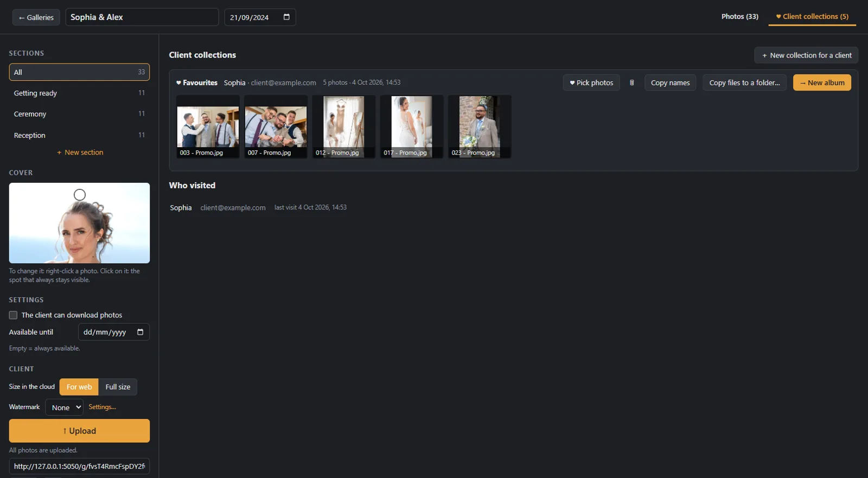Image resolution: width=868 pixels, height=478 pixels.
Task: Create new collection for a client
Action: tap(806, 55)
